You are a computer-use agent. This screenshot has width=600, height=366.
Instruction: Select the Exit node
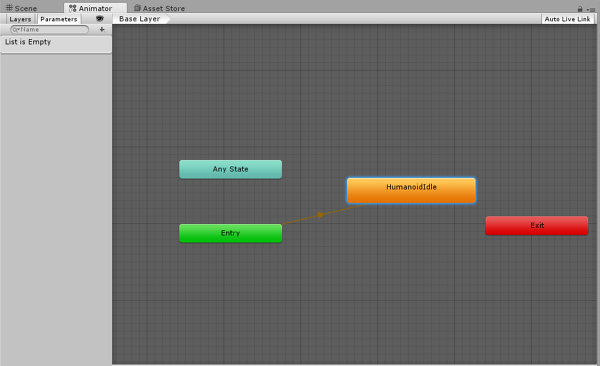pos(537,225)
